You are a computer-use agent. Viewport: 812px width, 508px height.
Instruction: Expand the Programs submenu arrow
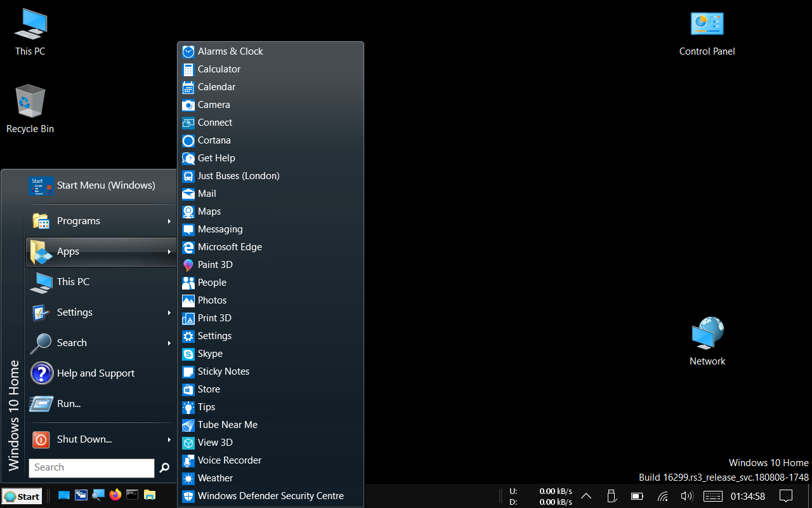click(169, 221)
